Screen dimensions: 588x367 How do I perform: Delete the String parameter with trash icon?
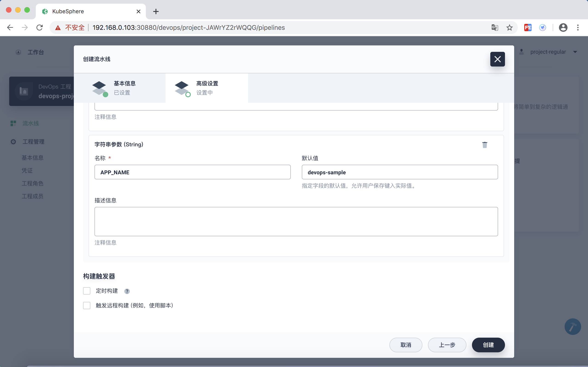tap(484, 145)
